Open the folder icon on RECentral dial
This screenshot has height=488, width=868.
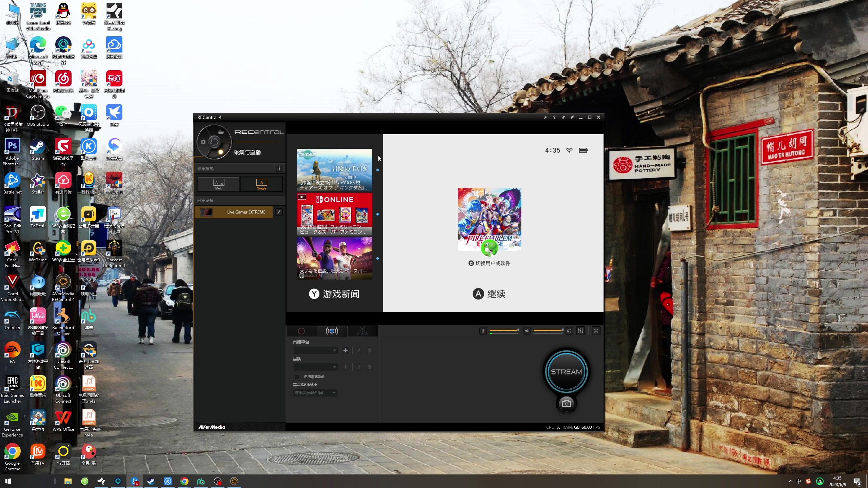point(221,133)
